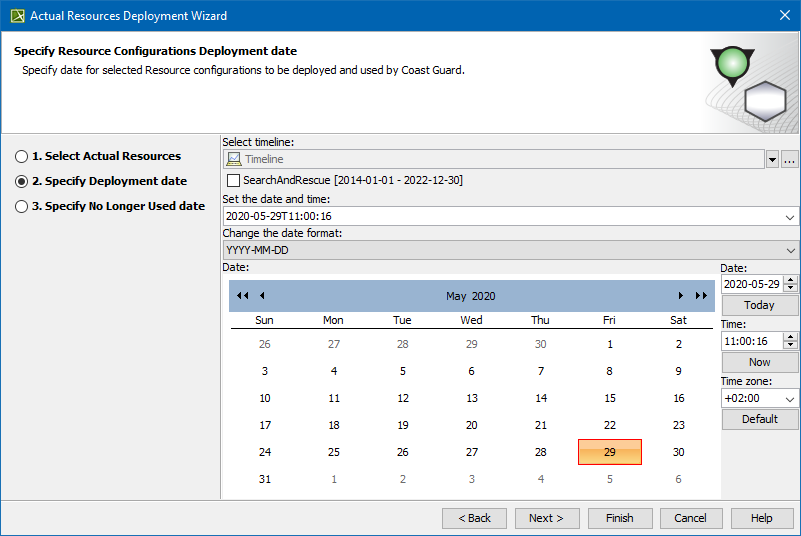The image size is (801, 536).
Task: Go to next month in calendar
Action: pos(681,296)
